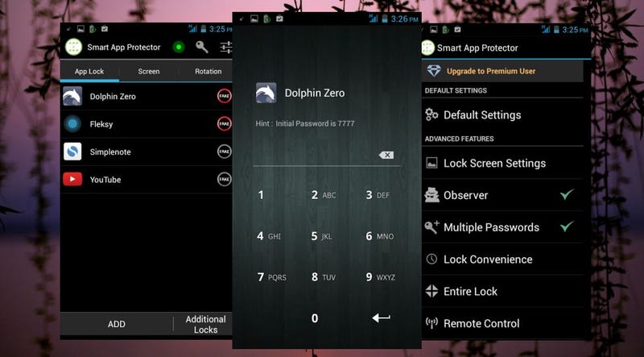Tap keypad digit 1
Screen dimensions: 644x357
pyautogui.click(x=261, y=195)
